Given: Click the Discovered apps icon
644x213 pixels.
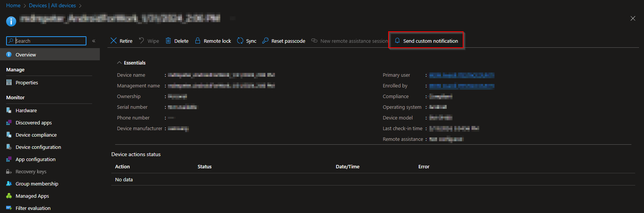Looking at the screenshot, I should point(9,123).
